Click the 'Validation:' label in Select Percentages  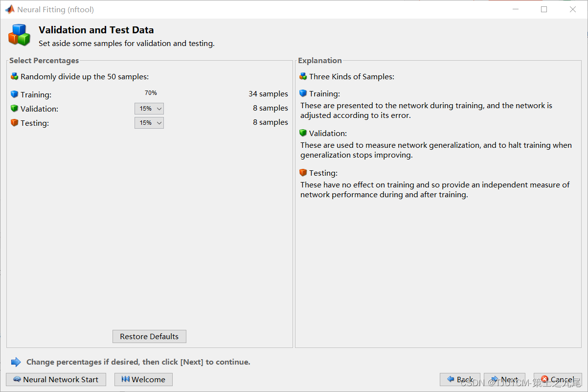click(x=39, y=109)
